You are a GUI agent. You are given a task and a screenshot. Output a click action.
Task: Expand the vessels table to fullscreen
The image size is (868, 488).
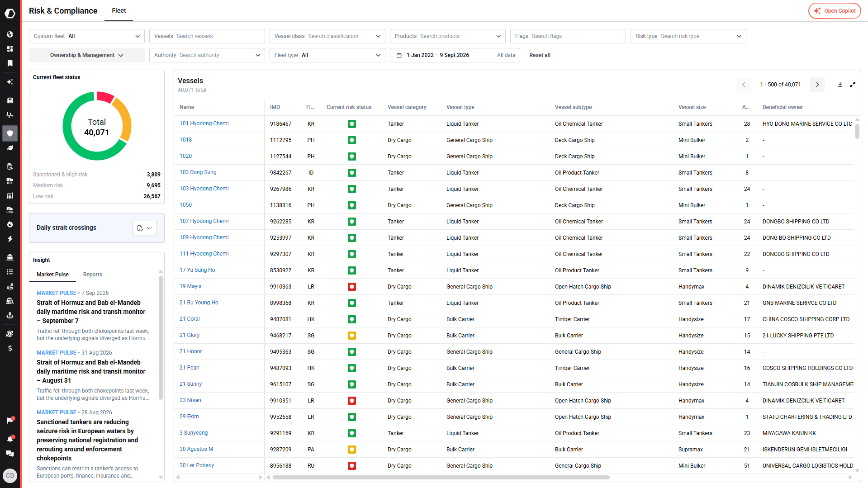853,85
